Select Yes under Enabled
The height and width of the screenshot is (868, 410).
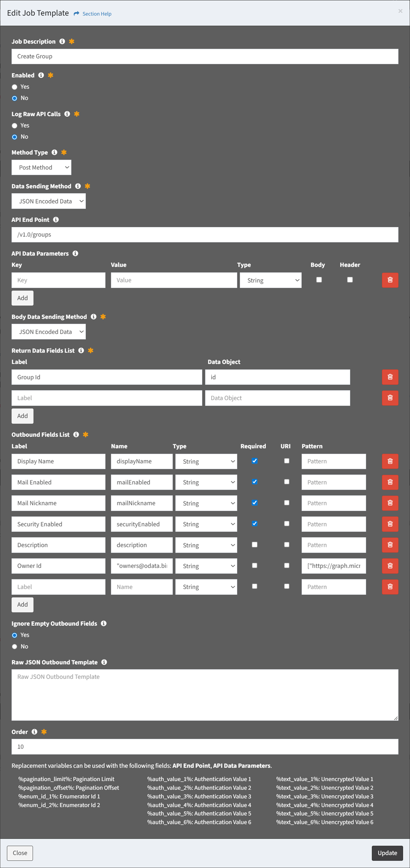pyautogui.click(x=15, y=87)
